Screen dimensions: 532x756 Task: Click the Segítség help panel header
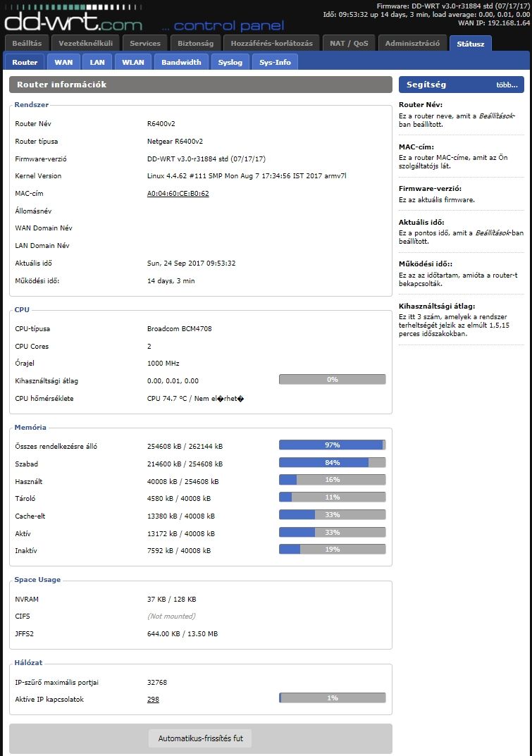click(x=461, y=85)
